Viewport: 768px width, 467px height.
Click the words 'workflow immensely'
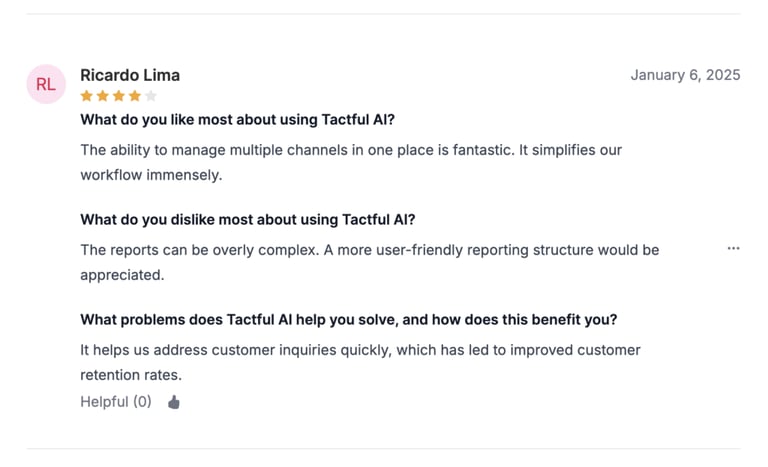click(151, 175)
